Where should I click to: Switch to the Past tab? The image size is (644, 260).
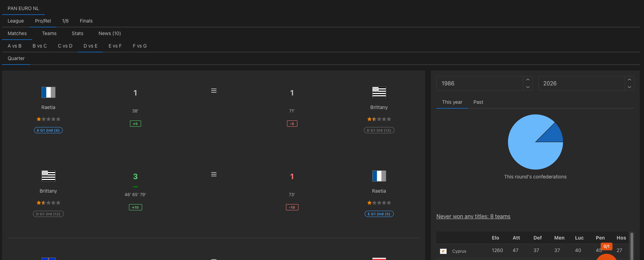pos(478,102)
